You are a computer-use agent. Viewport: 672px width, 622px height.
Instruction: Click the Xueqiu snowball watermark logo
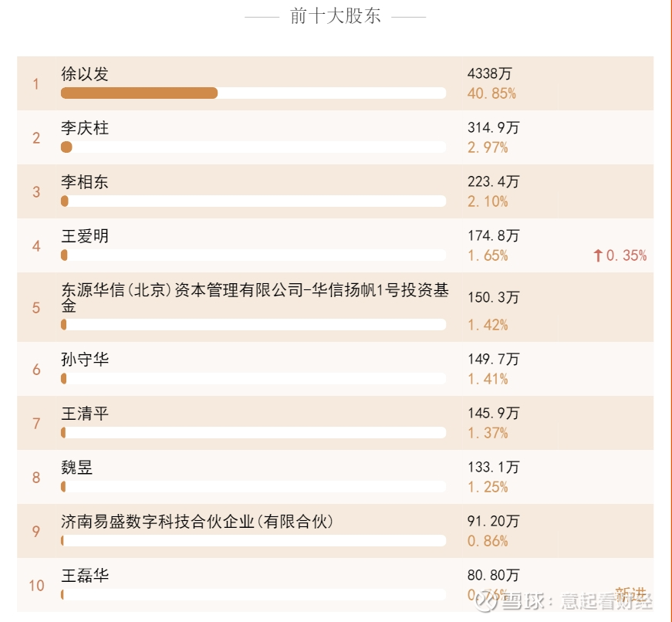point(485,600)
